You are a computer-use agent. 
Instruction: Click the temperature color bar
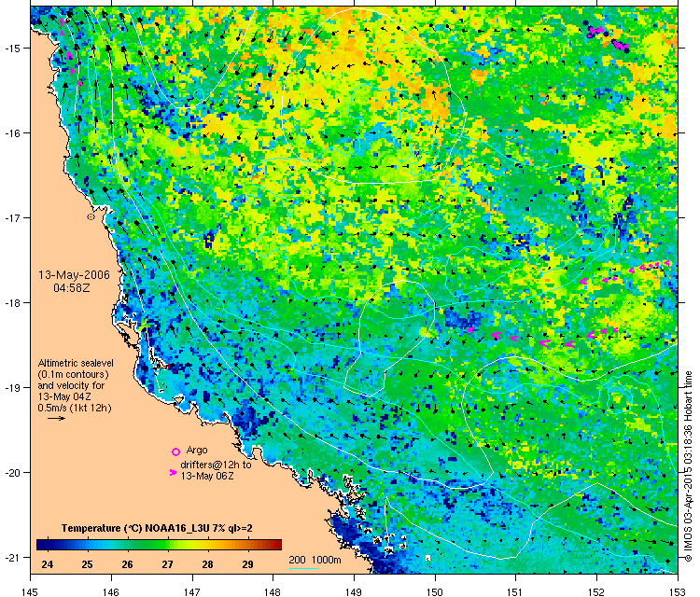(x=160, y=545)
